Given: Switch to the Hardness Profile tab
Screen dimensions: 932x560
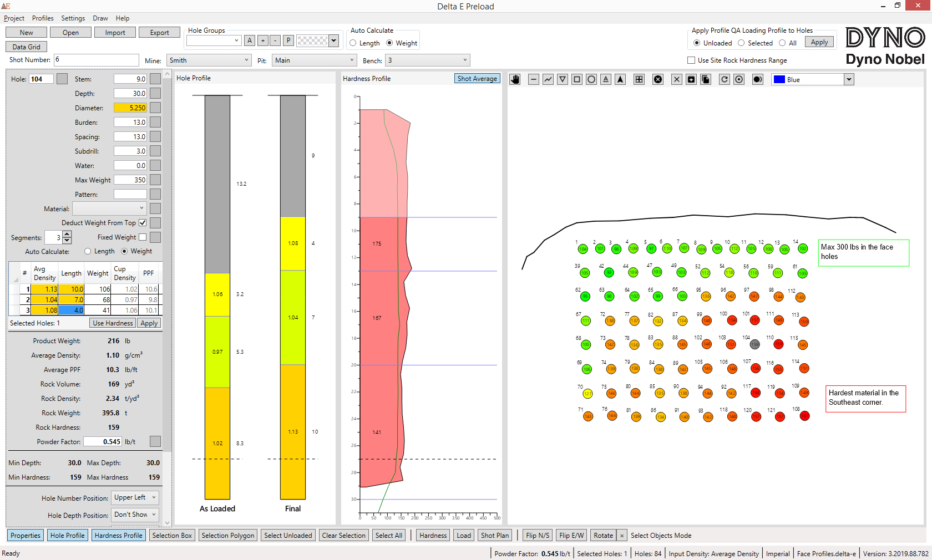Looking at the screenshot, I should click(x=118, y=536).
